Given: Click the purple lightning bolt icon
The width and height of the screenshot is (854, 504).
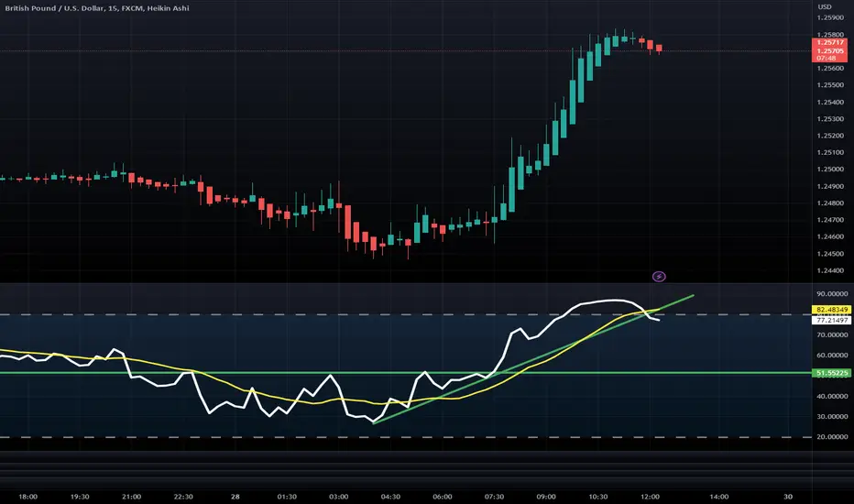Looking at the screenshot, I should point(658,275).
